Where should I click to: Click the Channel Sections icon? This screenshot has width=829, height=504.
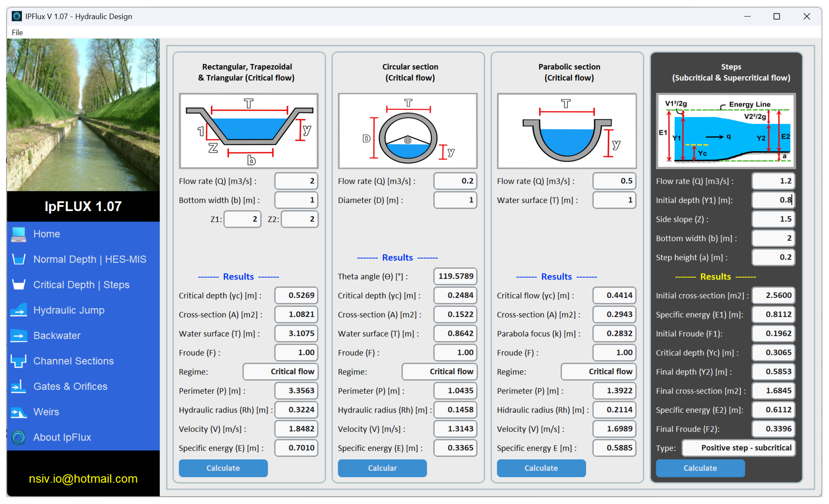[19, 361]
